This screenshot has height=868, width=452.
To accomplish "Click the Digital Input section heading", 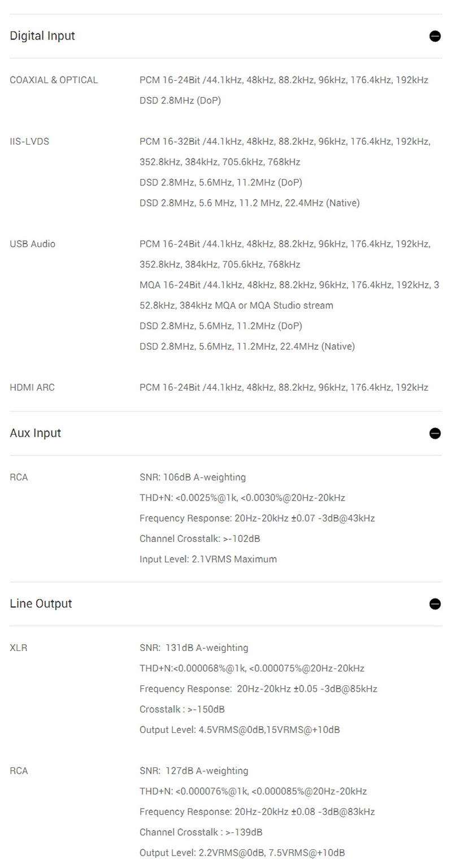I will [x=42, y=36].
